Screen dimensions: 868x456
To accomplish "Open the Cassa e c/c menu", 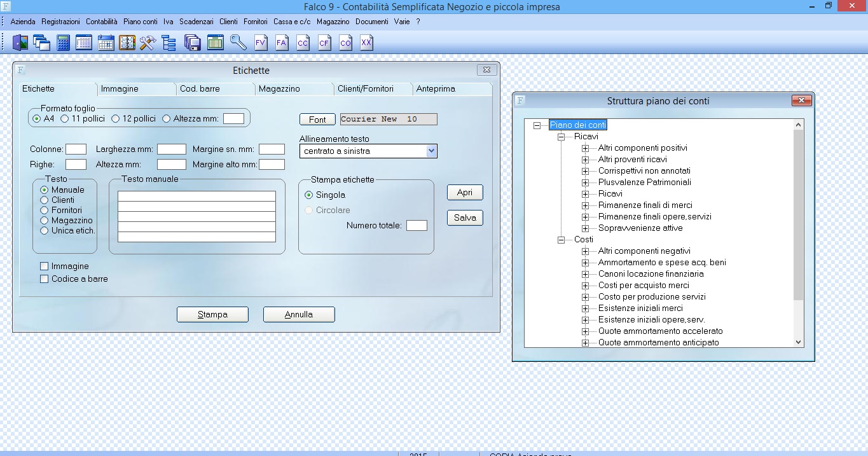I will (292, 22).
